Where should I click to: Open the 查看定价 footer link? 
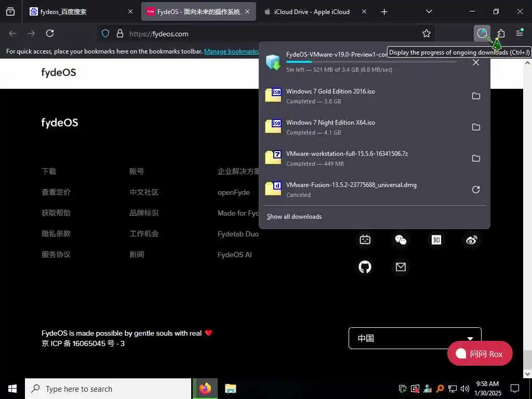tap(56, 192)
